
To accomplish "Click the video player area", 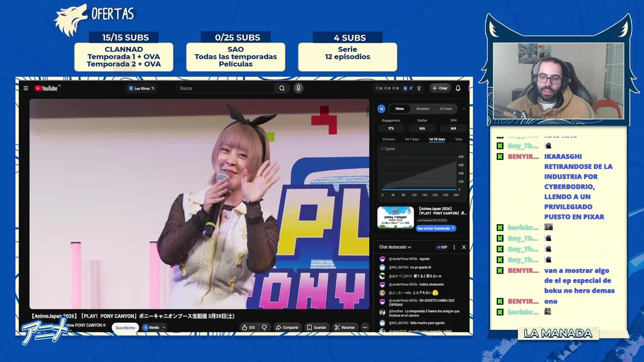I will pyautogui.click(x=199, y=204).
